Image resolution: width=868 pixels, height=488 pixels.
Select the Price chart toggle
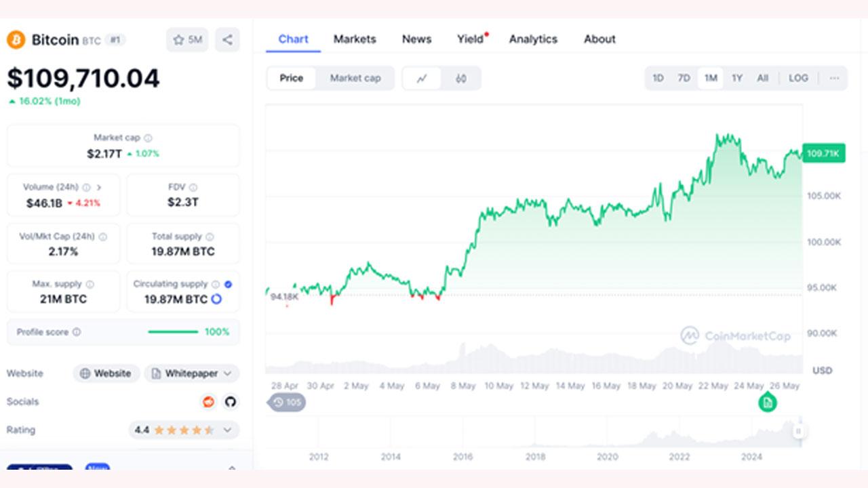[x=292, y=78]
